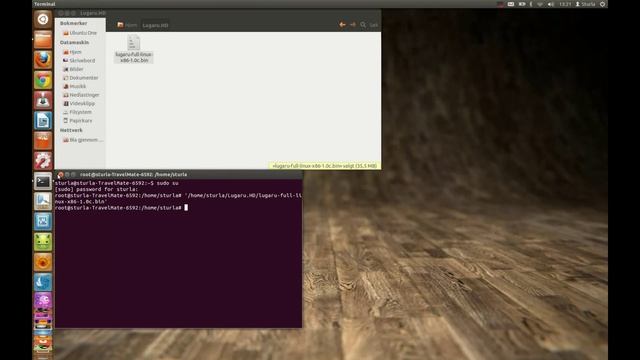Open the mail envelope indicator in top panel
Viewport: 640px width, 360px height.
tap(511, 4)
